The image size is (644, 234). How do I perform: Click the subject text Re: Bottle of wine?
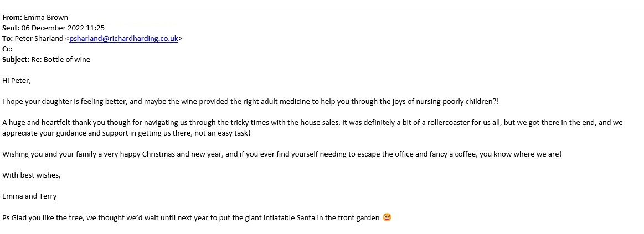click(x=60, y=60)
